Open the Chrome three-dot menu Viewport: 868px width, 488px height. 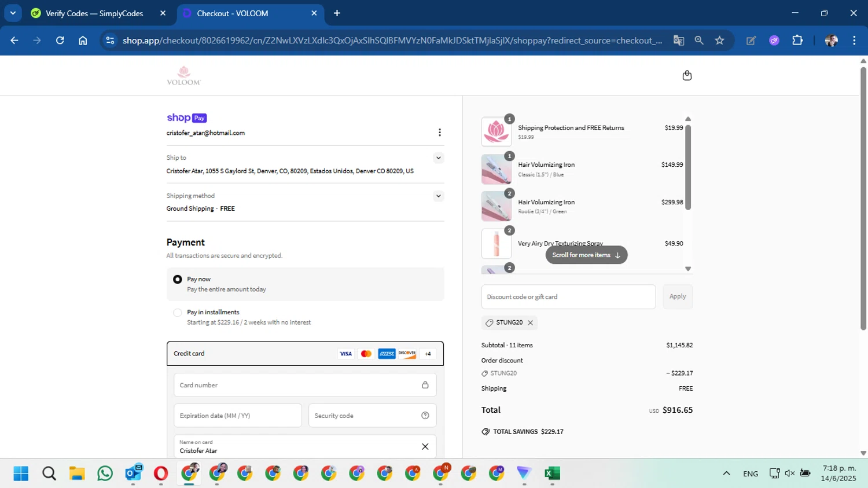(854, 41)
